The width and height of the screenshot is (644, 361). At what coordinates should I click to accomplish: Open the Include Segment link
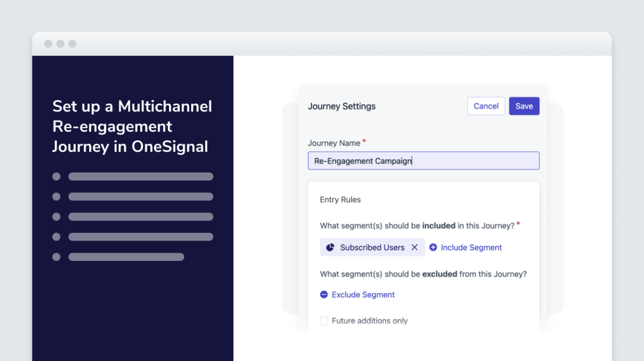point(471,247)
